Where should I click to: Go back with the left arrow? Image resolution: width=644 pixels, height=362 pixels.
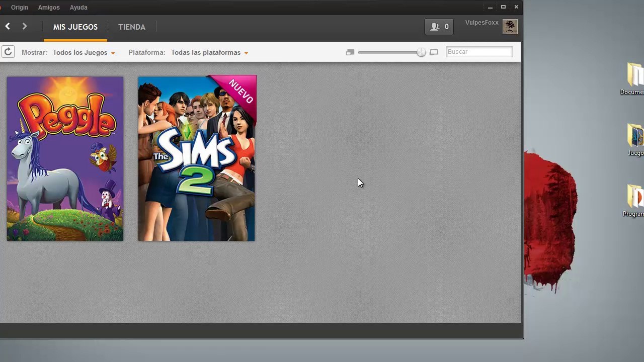[8, 26]
